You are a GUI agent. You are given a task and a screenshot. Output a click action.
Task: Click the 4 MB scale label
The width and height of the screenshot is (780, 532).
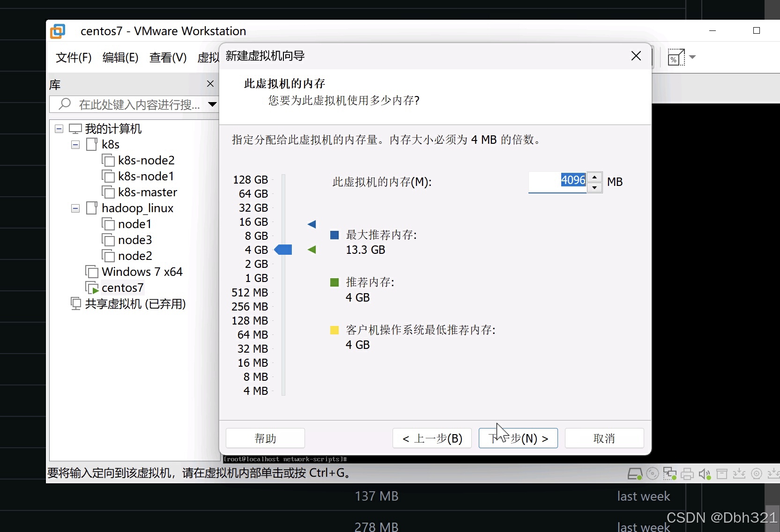coord(256,391)
